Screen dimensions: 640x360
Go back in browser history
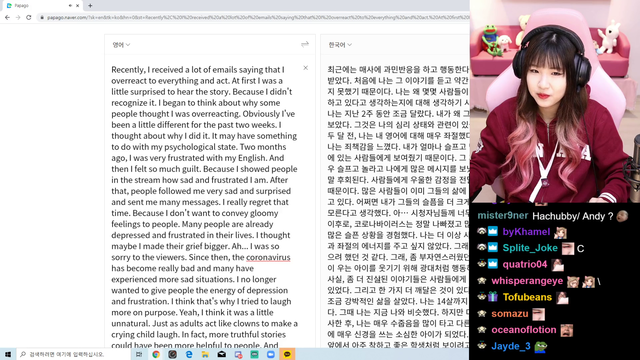click(x=7, y=18)
